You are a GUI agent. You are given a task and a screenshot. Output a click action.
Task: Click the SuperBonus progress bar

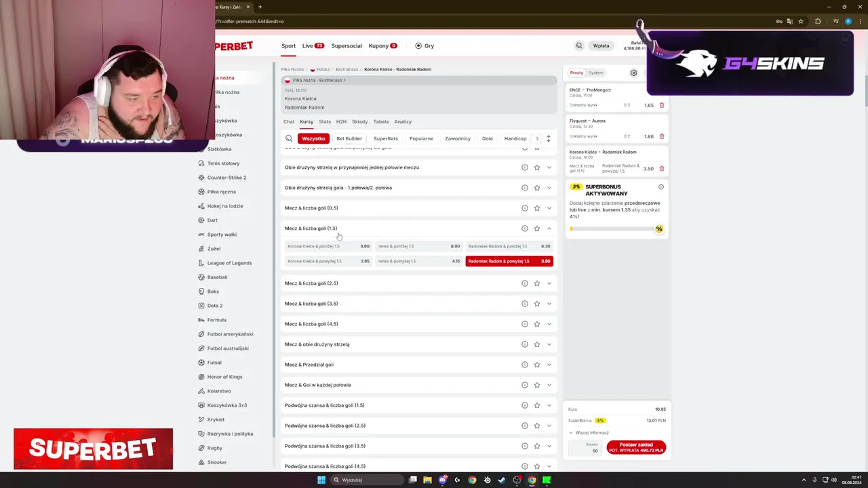616,229
